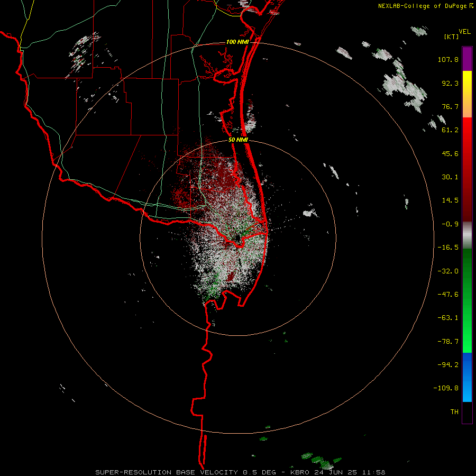
Task: Click the -32.0 velocity scale label
Action: [x=448, y=271]
